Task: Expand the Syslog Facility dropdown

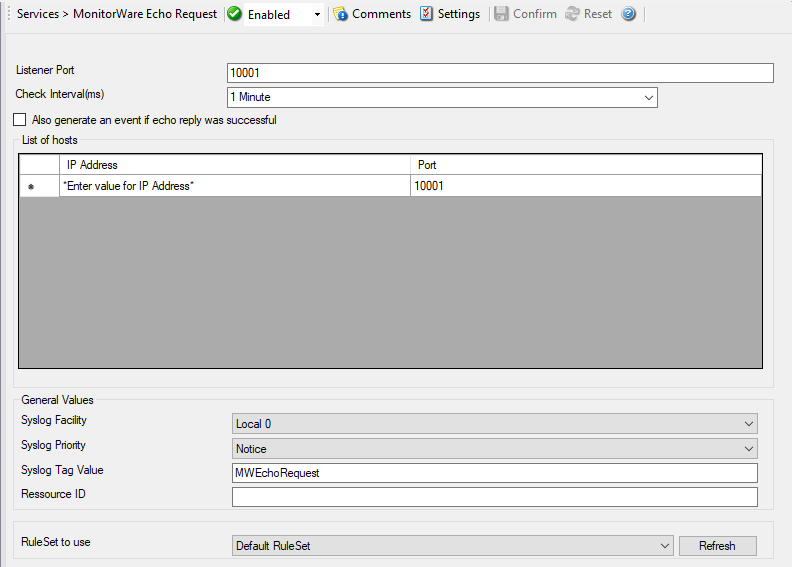Action: 748,424
